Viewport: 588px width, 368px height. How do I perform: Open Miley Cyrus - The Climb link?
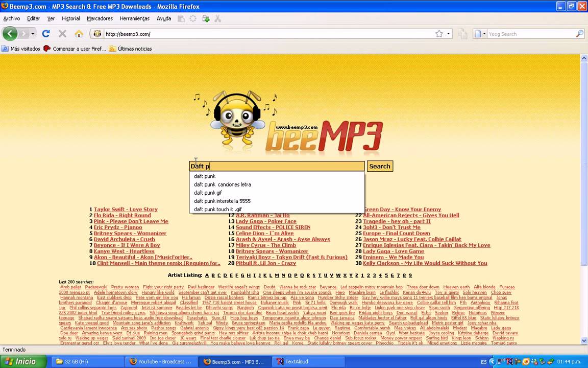pos(266,245)
